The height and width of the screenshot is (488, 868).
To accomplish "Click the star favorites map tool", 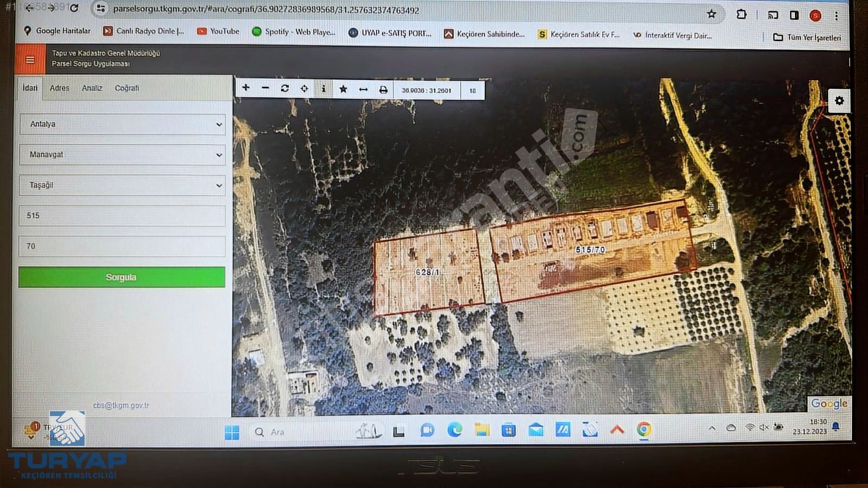I will [343, 89].
